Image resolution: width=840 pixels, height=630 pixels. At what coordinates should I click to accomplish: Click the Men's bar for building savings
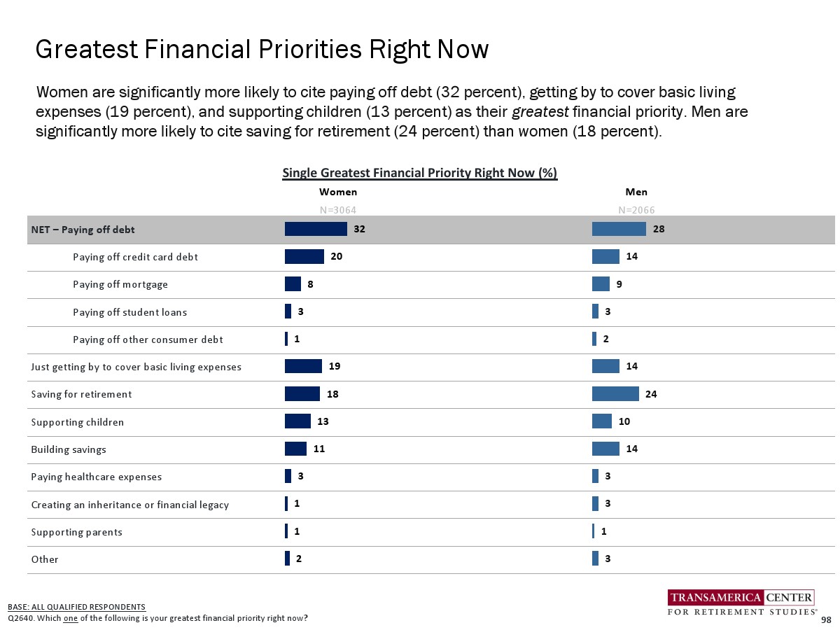pyautogui.click(x=605, y=449)
